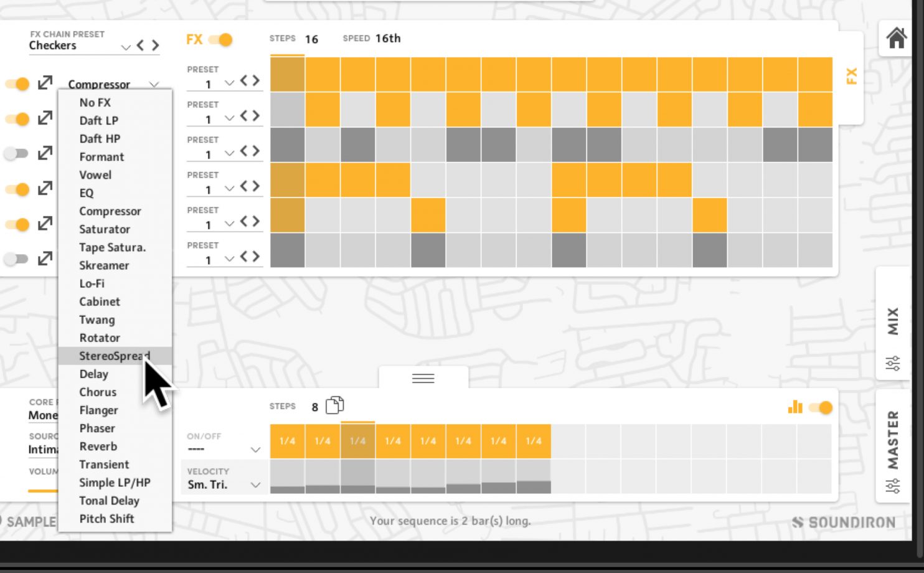This screenshot has height=573, width=924.
Task: Click the copy steps icon next to 8
Action: (x=334, y=405)
